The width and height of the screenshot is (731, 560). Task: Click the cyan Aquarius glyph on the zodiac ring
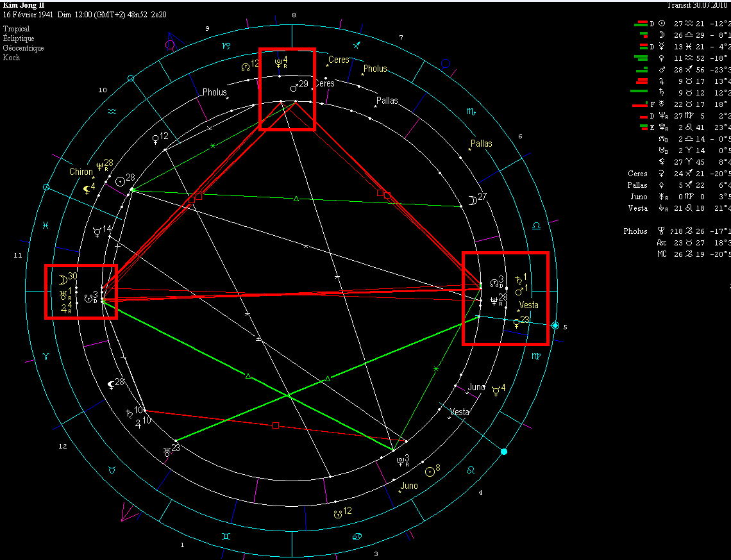(112, 111)
